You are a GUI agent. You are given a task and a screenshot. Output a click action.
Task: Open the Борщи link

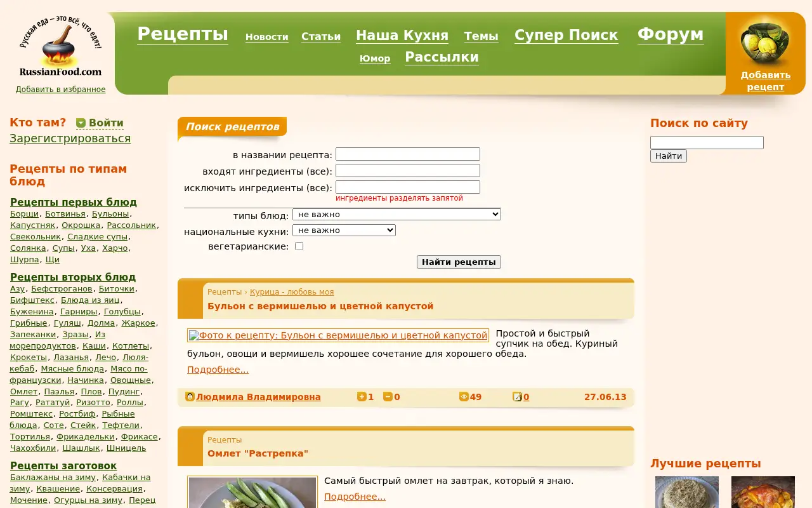(x=24, y=214)
